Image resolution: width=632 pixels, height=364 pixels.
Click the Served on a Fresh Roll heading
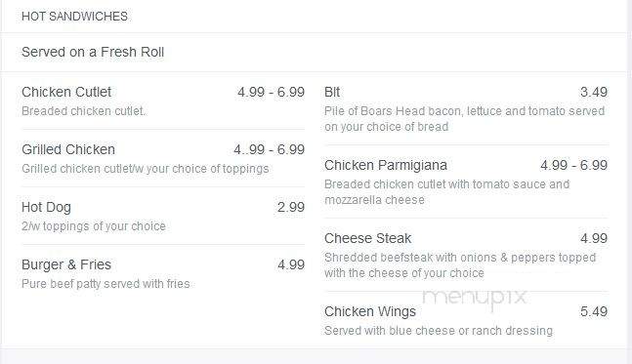click(93, 53)
